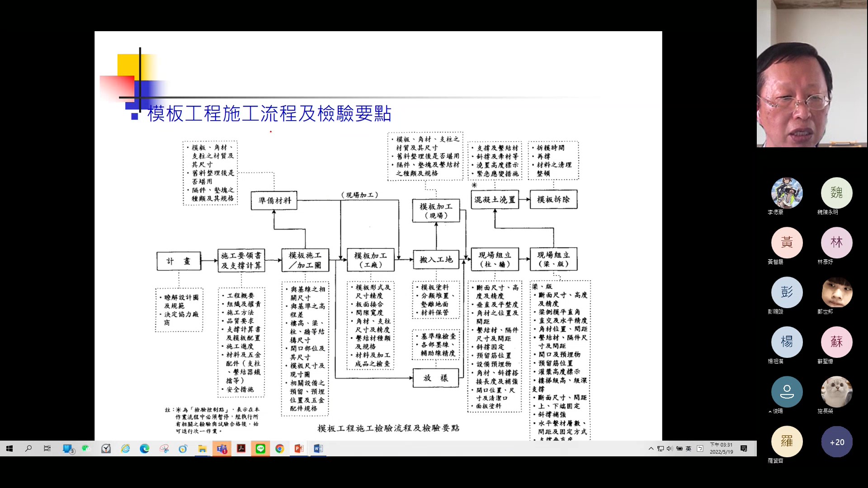Open Microsoft Word from the taskbar
Image resolution: width=868 pixels, height=488 pixels.
click(x=318, y=449)
